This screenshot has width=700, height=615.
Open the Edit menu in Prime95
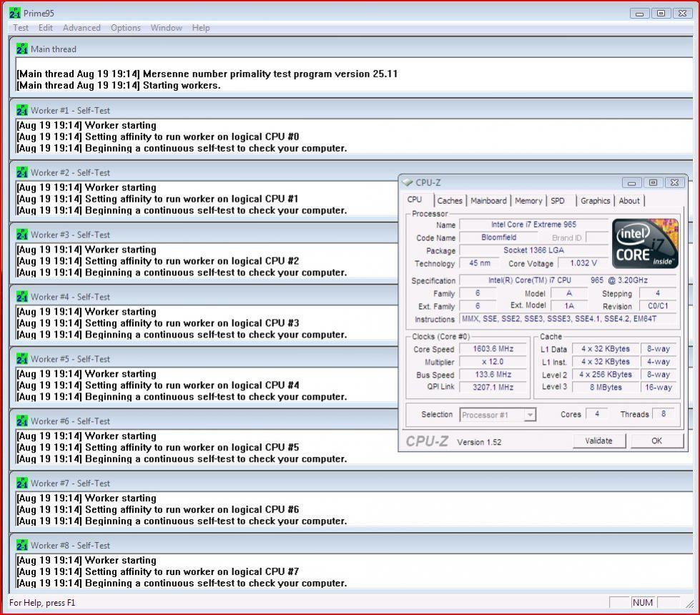(x=46, y=28)
